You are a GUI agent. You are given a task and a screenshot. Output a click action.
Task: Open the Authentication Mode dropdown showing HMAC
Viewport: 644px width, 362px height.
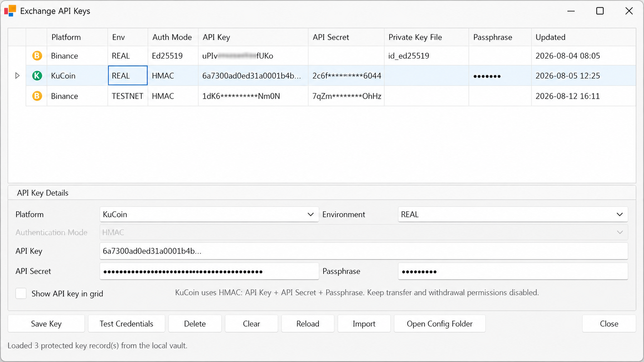click(364, 232)
